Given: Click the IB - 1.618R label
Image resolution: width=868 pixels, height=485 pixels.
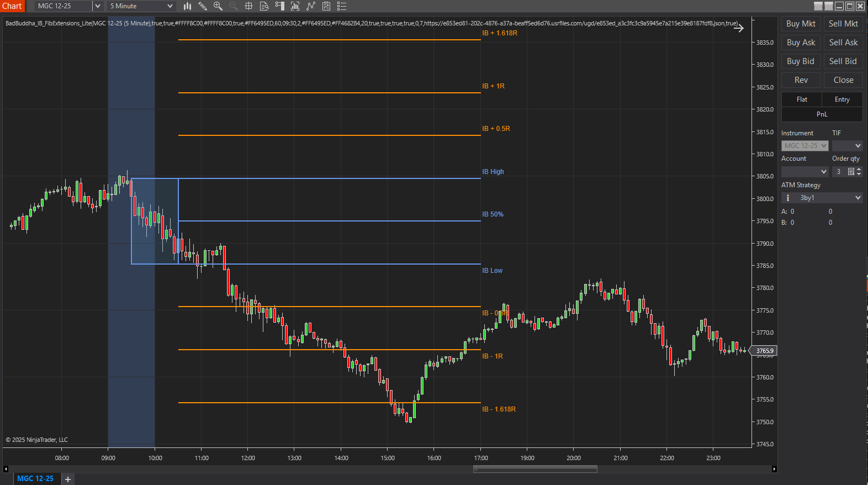Looking at the screenshot, I should (x=499, y=409).
